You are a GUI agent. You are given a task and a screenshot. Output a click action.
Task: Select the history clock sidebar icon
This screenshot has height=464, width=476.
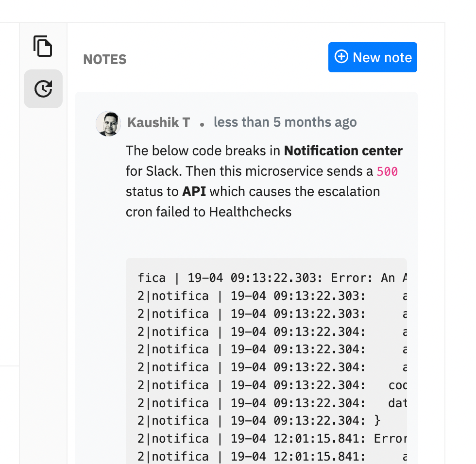pyautogui.click(x=43, y=89)
